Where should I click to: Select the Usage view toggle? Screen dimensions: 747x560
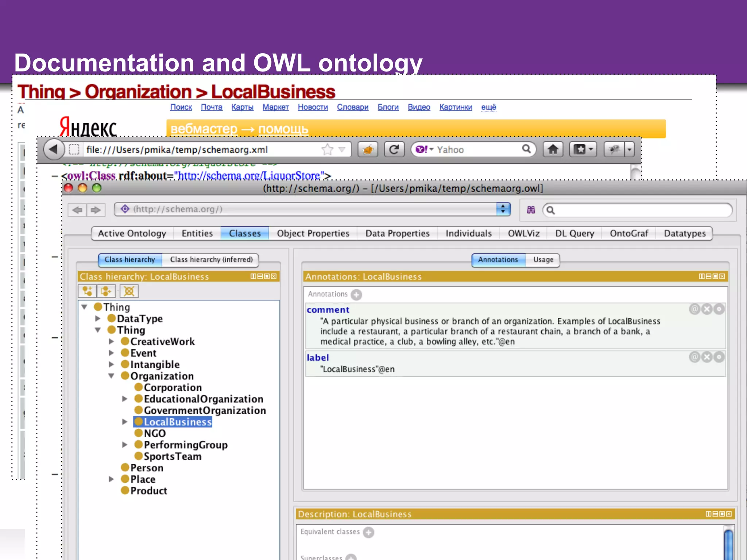pos(543,260)
